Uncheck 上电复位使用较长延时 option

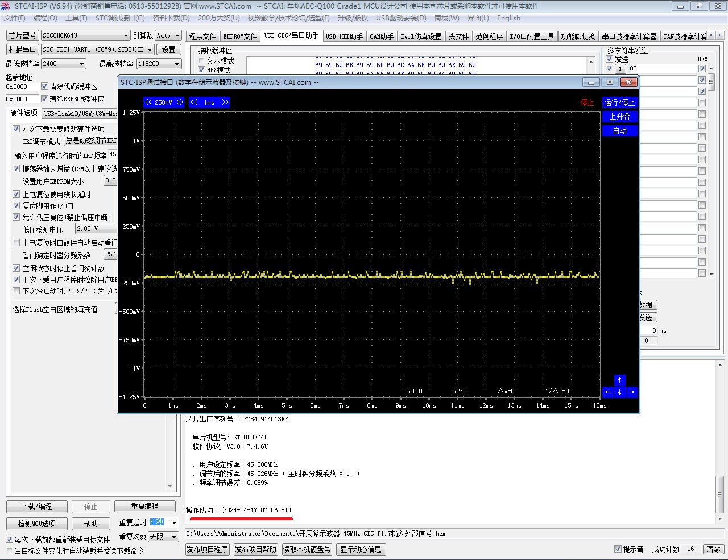coord(16,194)
